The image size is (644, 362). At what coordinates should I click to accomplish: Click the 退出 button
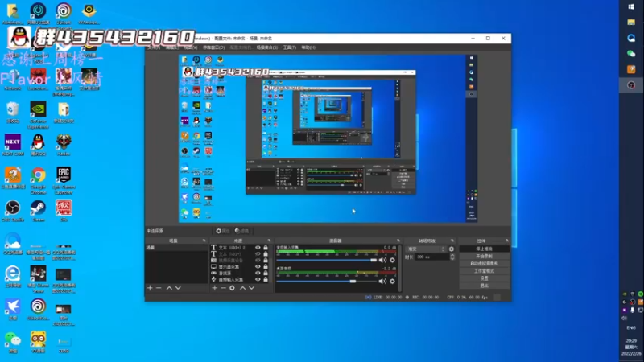click(x=485, y=286)
